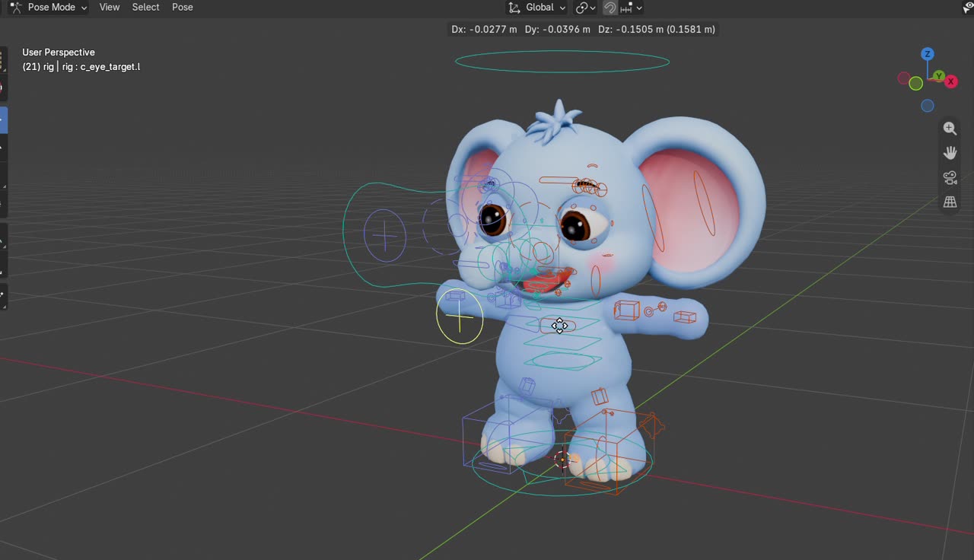Select the purple circle plus eye target control
The width and height of the screenshot is (974, 560).
[385, 236]
